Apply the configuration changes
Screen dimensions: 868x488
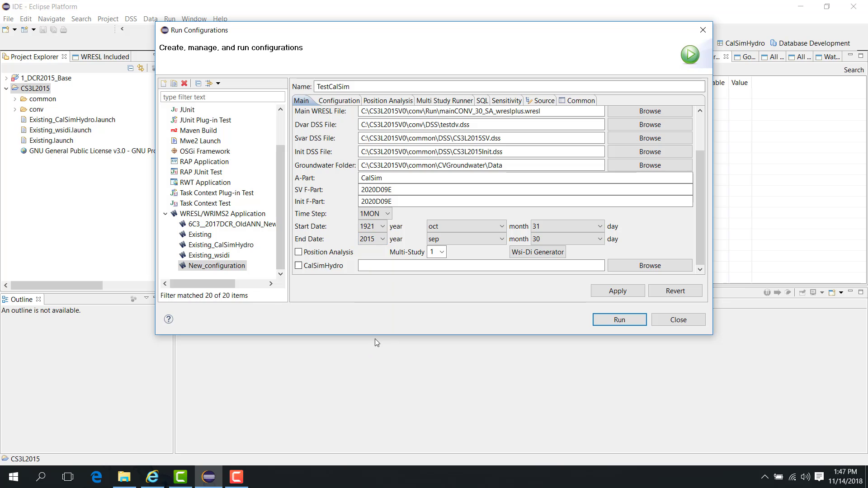(x=618, y=291)
